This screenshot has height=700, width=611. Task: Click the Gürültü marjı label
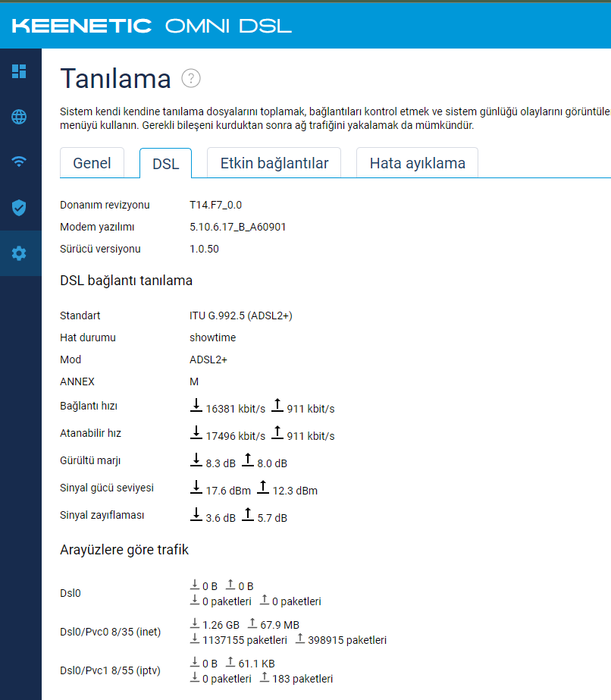coord(90,460)
